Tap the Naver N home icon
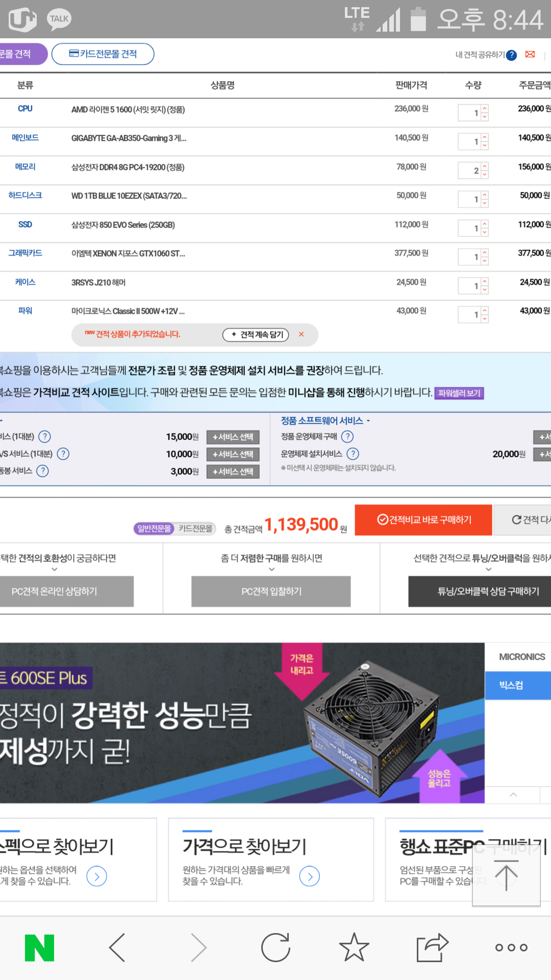 [39, 948]
